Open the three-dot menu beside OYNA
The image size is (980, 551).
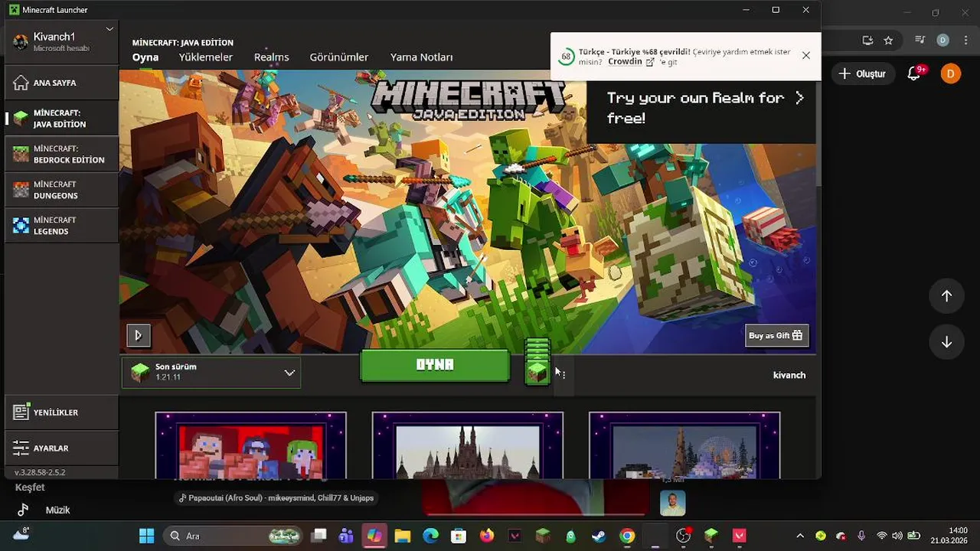(x=563, y=374)
